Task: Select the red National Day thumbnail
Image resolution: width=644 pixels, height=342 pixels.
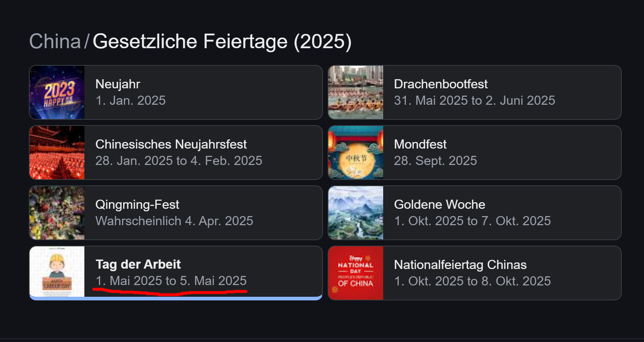Action: pyautogui.click(x=356, y=273)
